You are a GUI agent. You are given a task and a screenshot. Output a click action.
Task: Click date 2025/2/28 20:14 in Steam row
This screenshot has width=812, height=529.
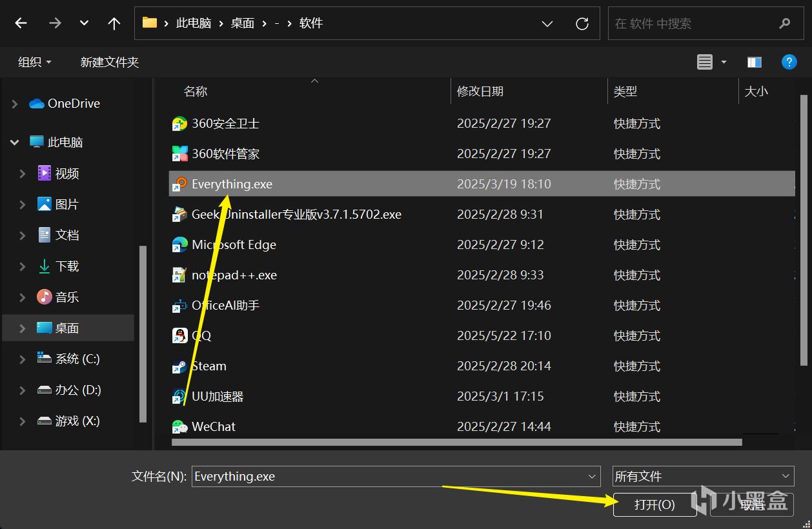pos(504,366)
